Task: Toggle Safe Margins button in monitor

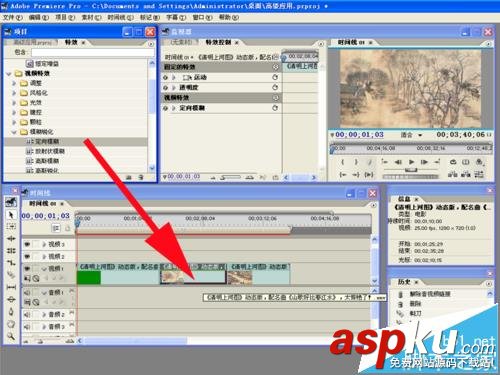Action: pos(466,162)
